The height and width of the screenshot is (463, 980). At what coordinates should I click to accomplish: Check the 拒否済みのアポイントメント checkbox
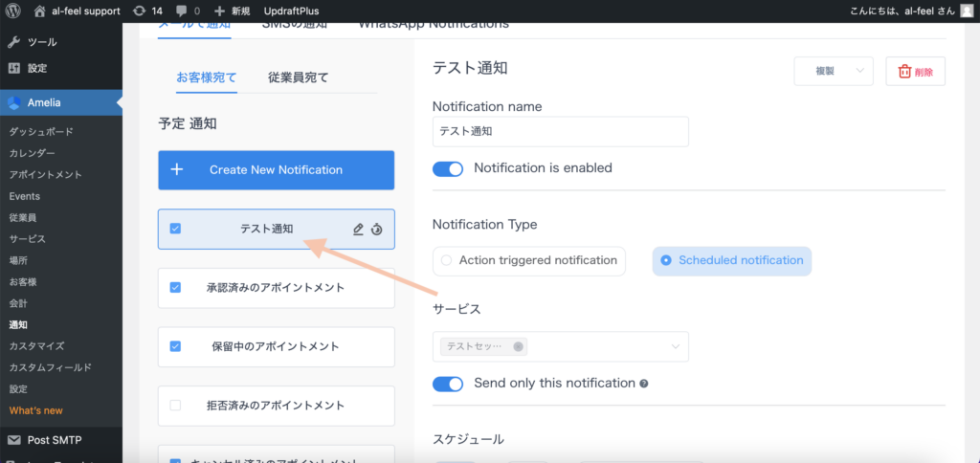pyautogui.click(x=175, y=406)
